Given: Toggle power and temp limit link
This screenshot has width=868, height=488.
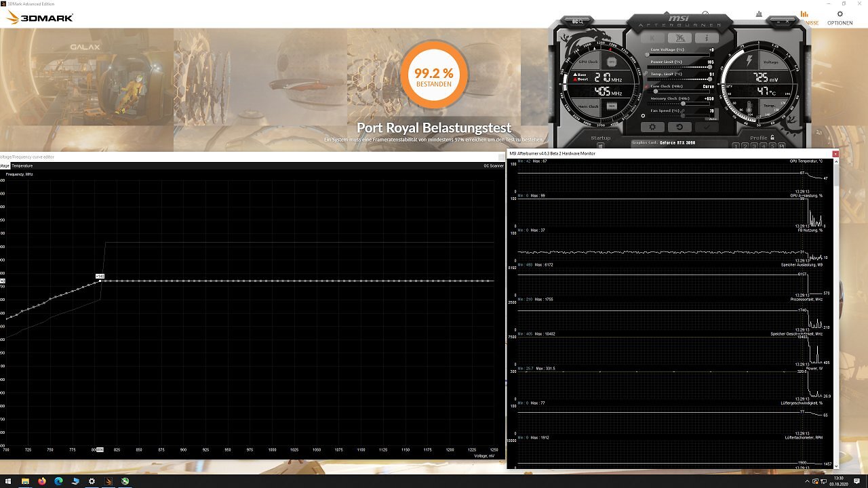Looking at the screenshot, I should (645, 73).
